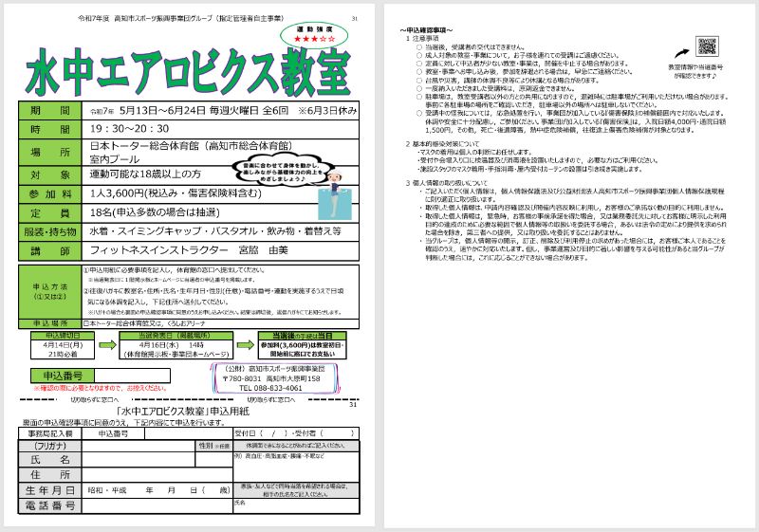Click the blank (フリガナ) entry field
The image size is (759, 532).
coord(138,446)
